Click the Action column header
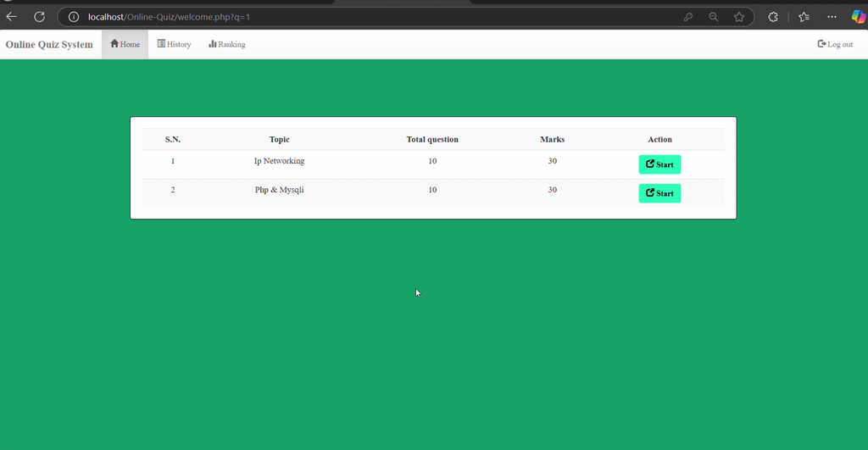Viewport: 868px width, 450px height. [x=659, y=140]
